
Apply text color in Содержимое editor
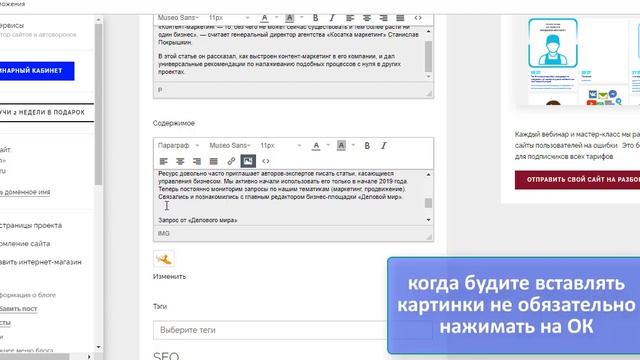[x=316, y=146]
